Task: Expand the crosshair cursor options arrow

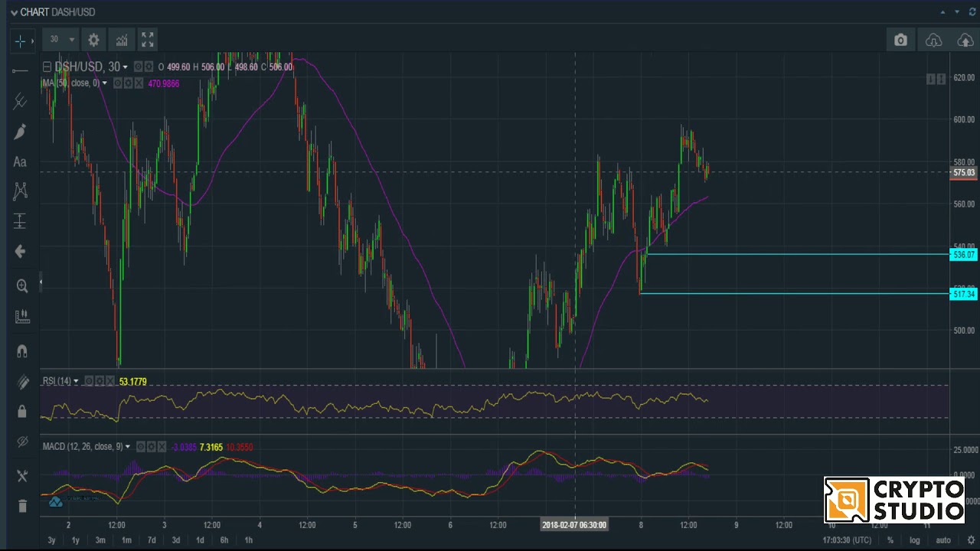Action: click(x=32, y=41)
